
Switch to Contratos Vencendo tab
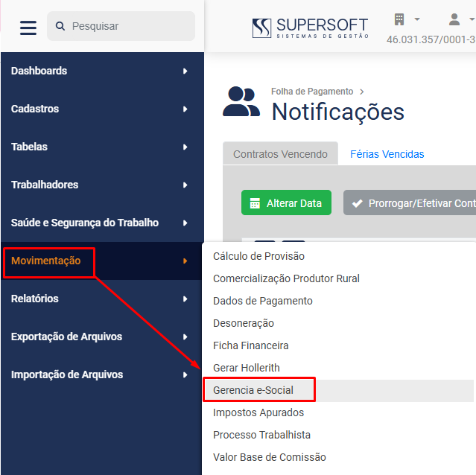click(x=280, y=154)
